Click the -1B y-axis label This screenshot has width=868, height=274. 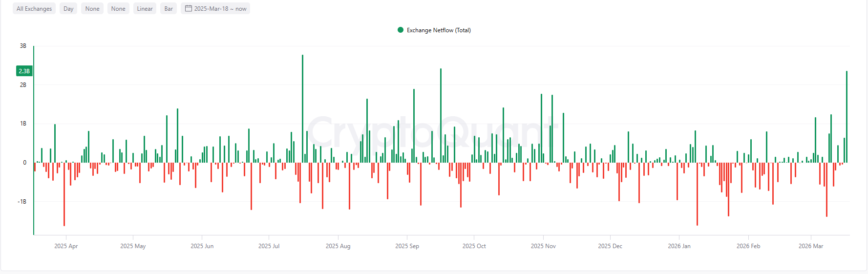click(22, 202)
